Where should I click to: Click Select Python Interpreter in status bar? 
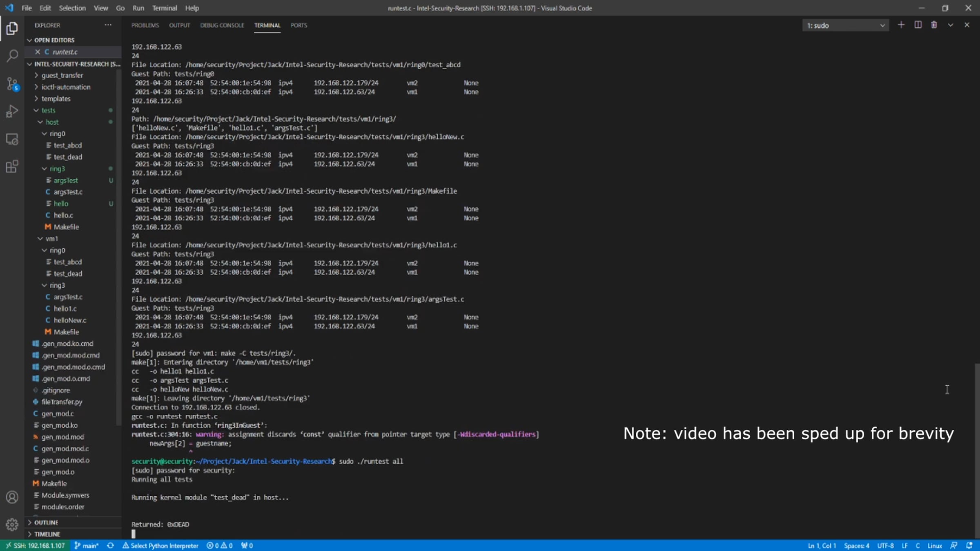click(x=160, y=546)
